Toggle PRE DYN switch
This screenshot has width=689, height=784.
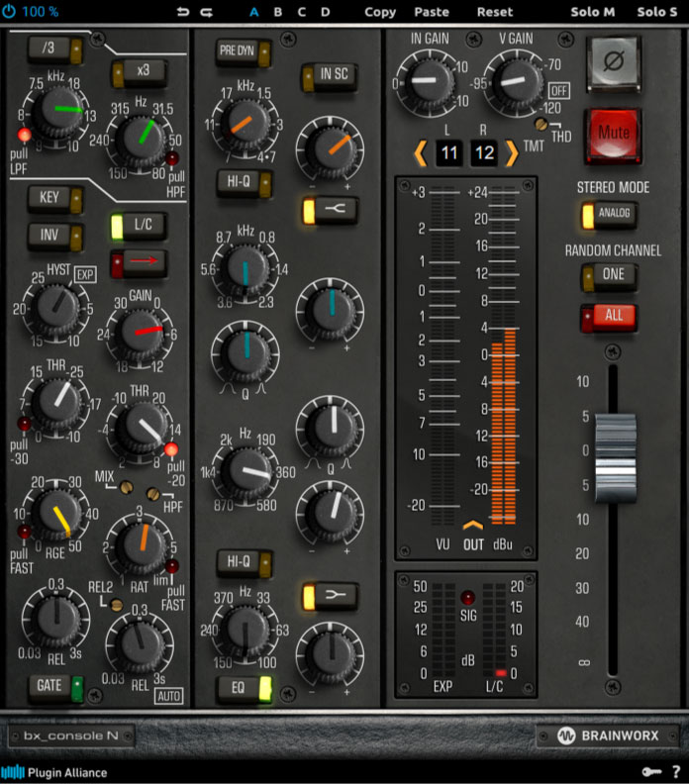(244, 52)
